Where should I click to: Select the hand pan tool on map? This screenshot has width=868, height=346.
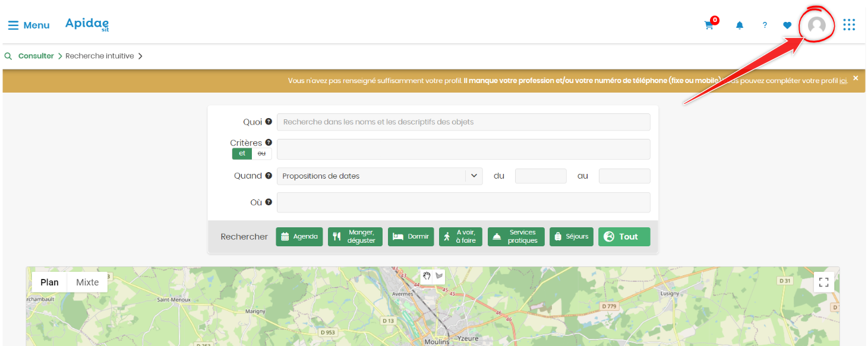pos(427,275)
